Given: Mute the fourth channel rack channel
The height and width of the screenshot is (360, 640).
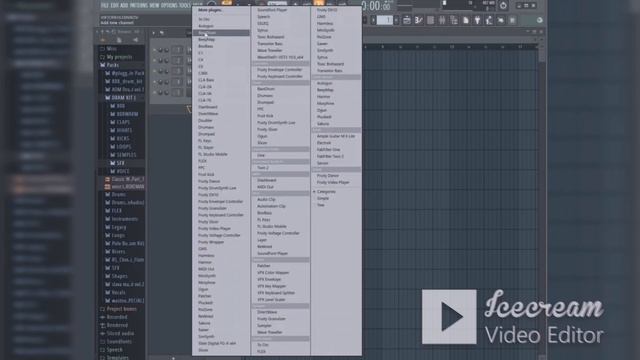Looking at the screenshot, I should 155,82.
